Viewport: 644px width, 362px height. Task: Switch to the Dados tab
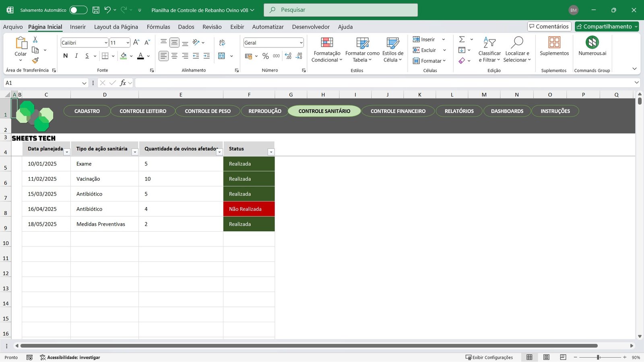pos(186,27)
